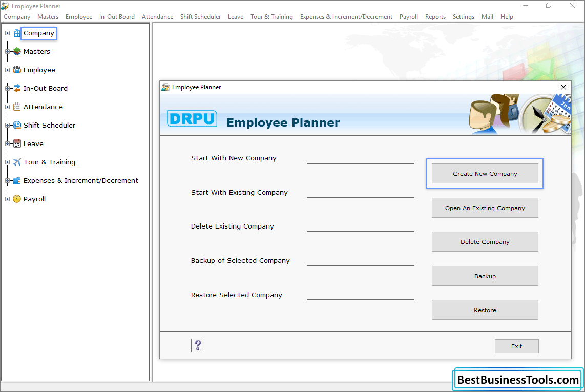Select In-Out Board label in tree
585x392 pixels.
tap(46, 89)
